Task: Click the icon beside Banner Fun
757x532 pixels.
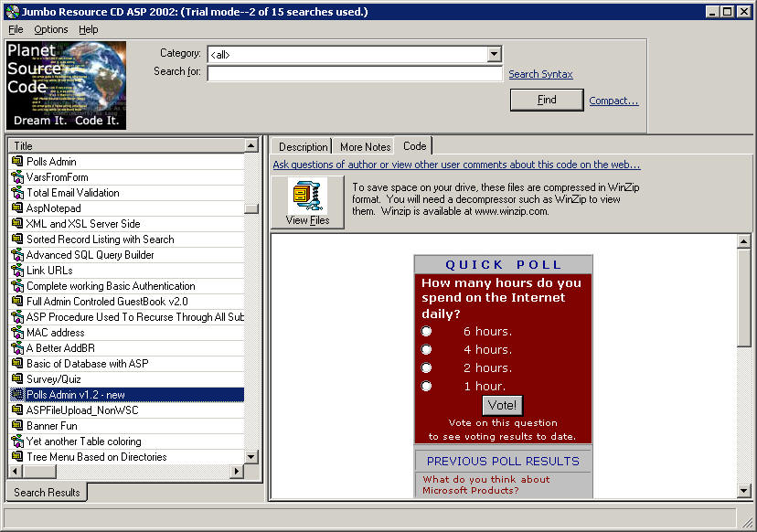Action: [x=17, y=425]
